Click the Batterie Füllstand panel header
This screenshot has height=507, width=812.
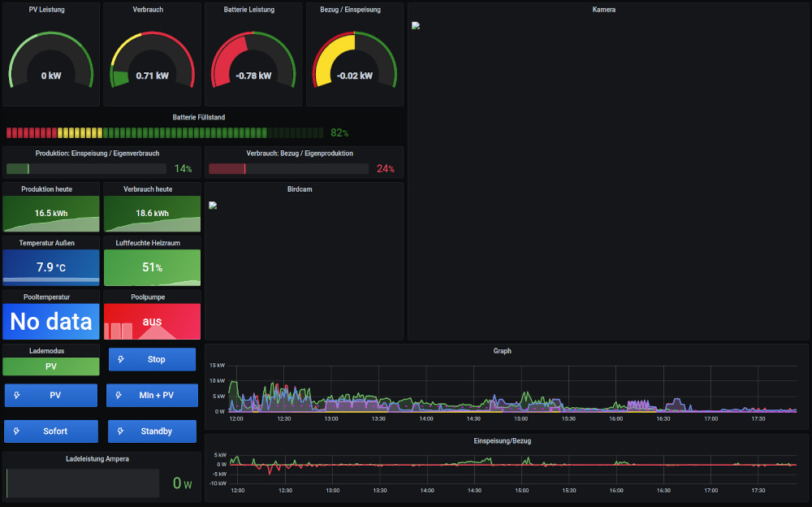199,117
